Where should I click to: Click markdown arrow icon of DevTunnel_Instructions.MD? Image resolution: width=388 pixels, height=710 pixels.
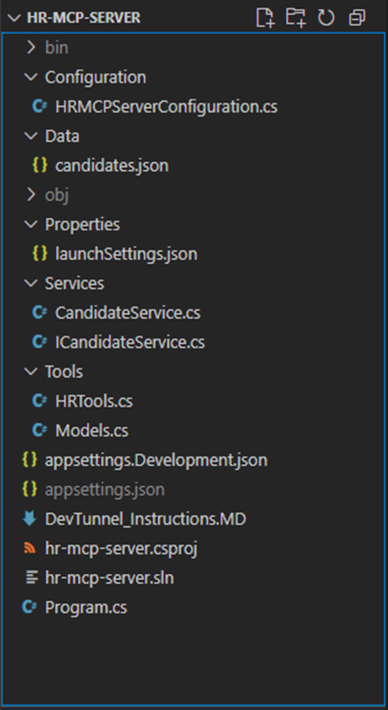(x=29, y=518)
